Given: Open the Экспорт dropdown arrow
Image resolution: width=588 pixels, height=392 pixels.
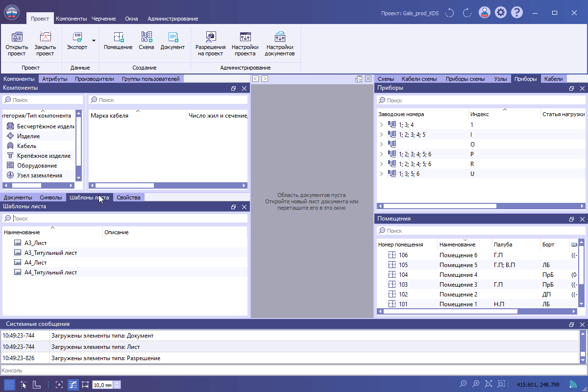Looking at the screenshot, I should pyautogui.click(x=94, y=41).
